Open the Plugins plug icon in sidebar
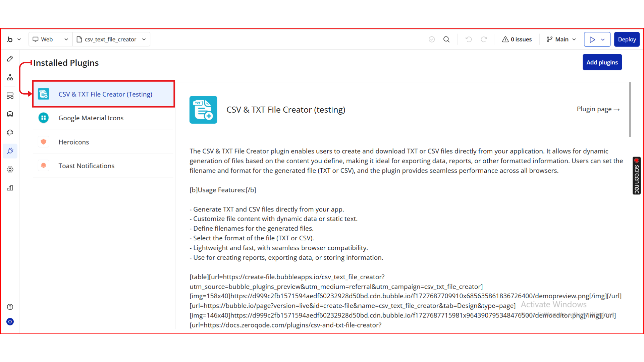 (x=10, y=151)
